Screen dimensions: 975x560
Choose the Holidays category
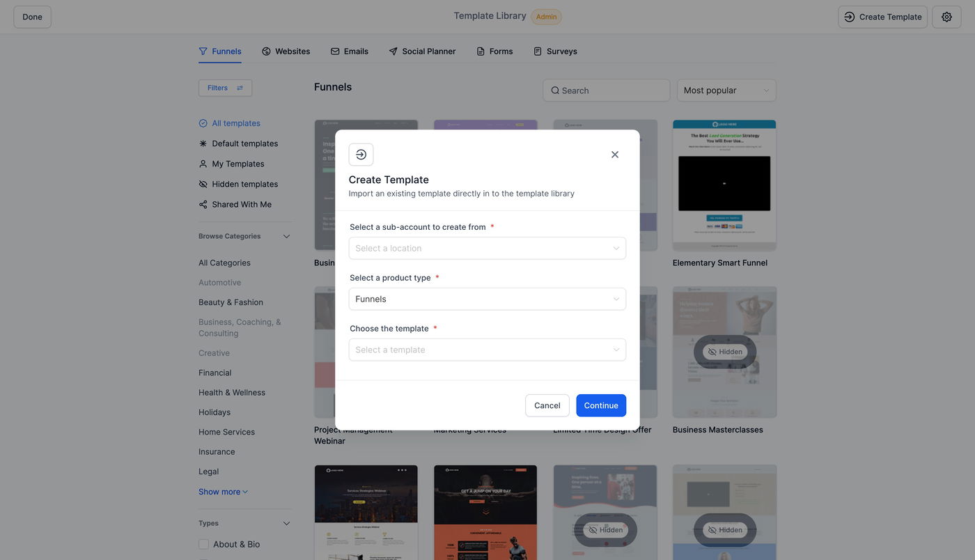click(x=214, y=412)
